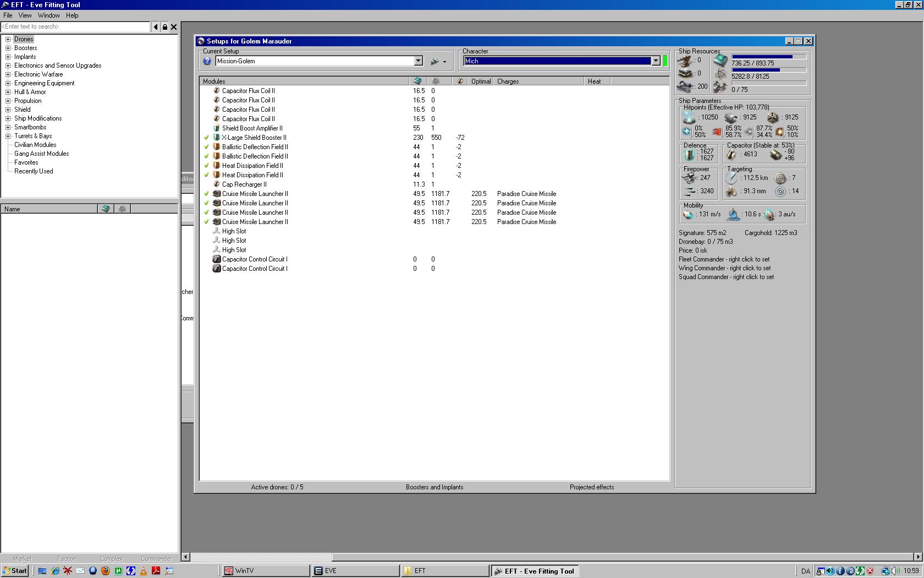Click the module search text field
Screen dimensions: 924x578
75,26
